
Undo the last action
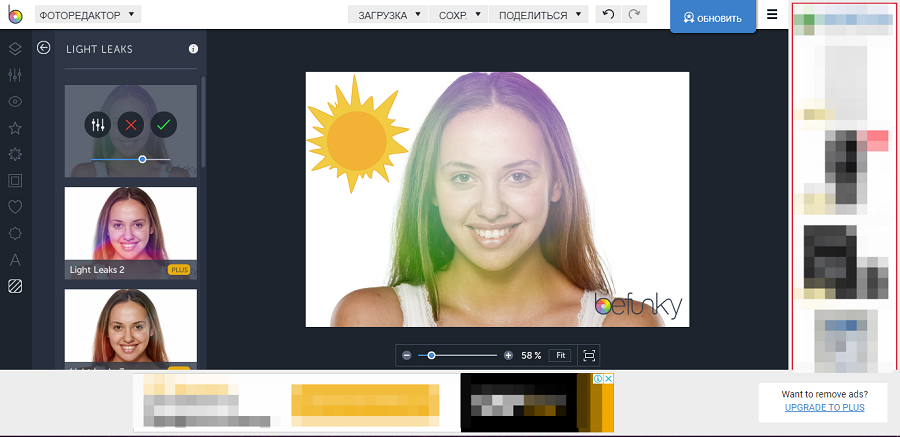click(608, 15)
